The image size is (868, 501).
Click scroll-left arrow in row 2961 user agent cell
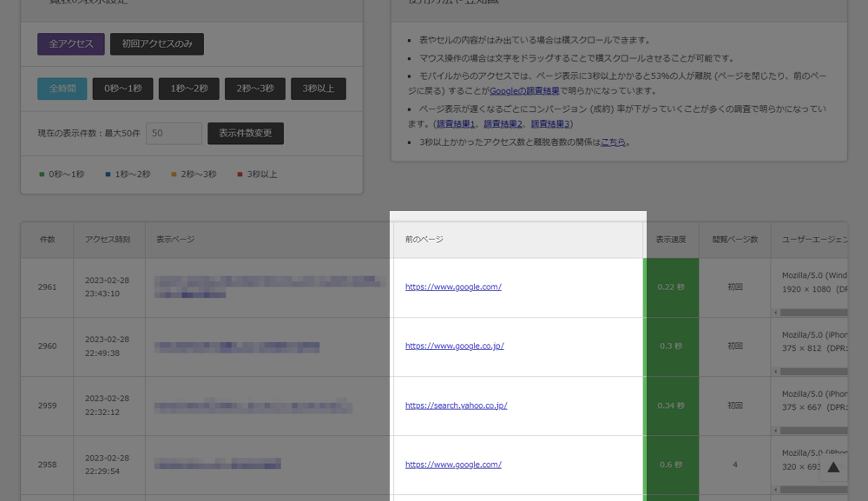776,312
